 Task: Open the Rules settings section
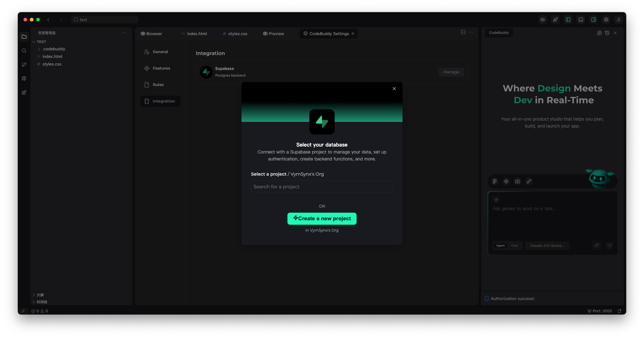point(160,85)
